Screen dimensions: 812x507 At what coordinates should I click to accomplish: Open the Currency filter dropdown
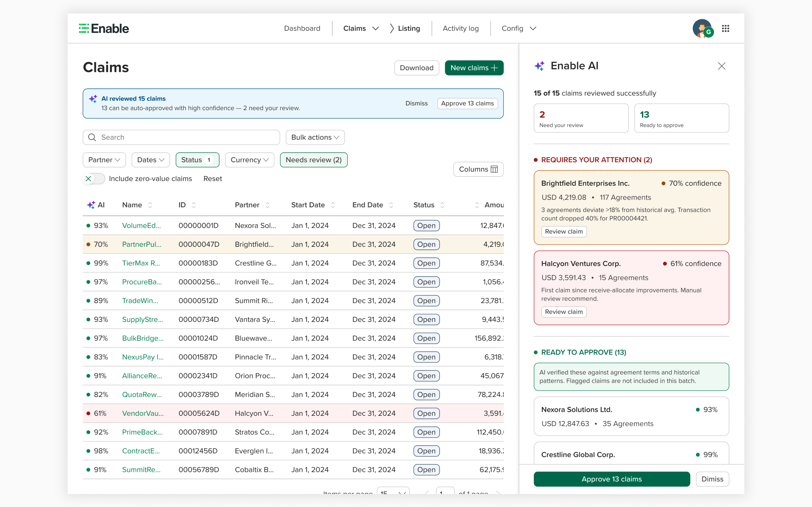249,160
